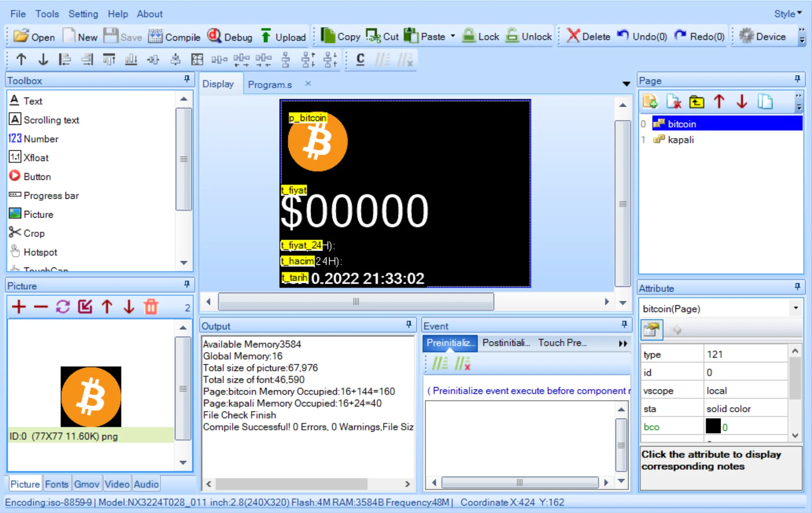Screen dimensions: 812x513
Task: Close the Program.s tab
Action: (x=308, y=84)
